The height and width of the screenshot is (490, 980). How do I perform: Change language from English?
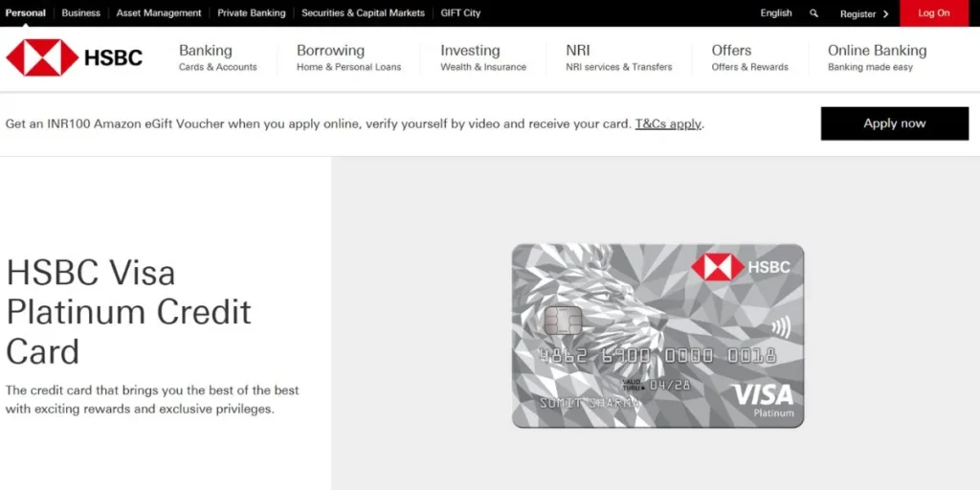pos(776,12)
